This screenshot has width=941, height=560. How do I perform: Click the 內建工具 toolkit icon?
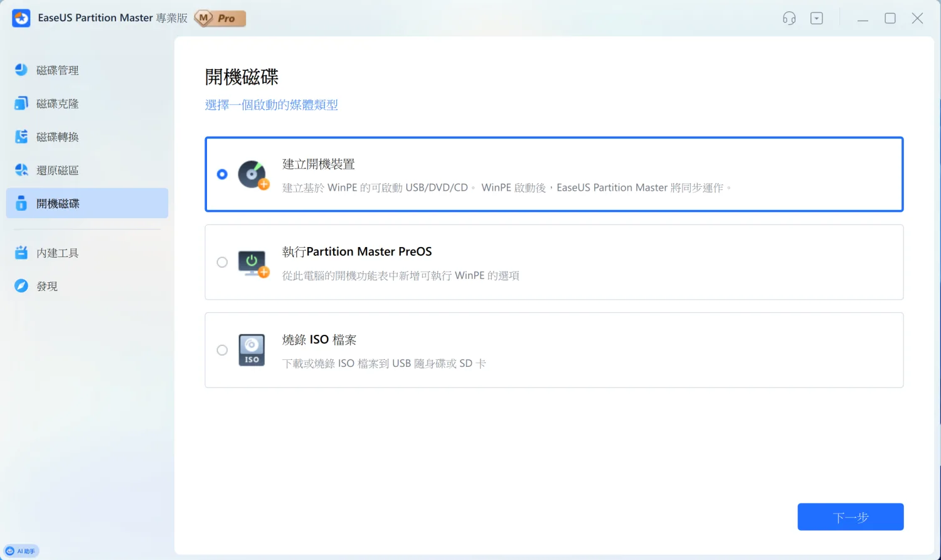pos(21,253)
